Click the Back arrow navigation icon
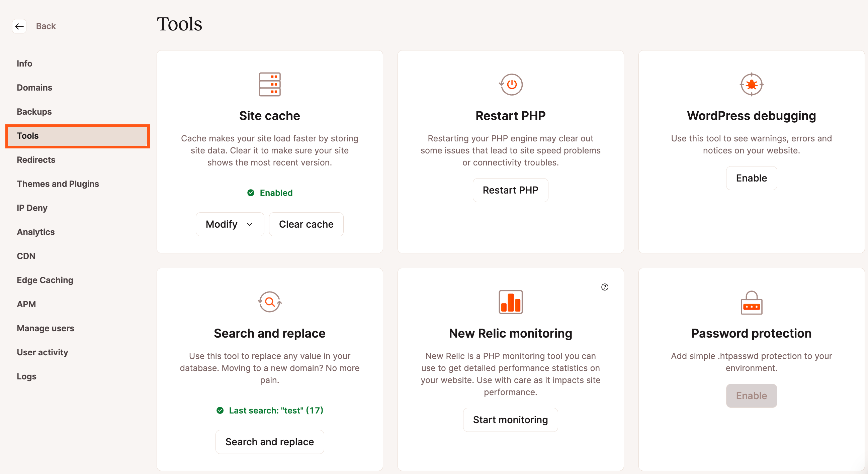 point(18,26)
